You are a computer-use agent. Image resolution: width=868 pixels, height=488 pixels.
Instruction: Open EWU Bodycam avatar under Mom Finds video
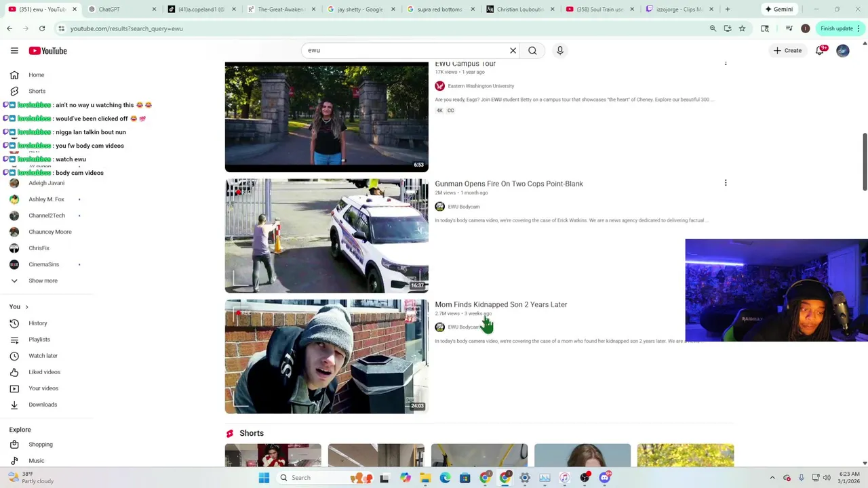[439, 327]
